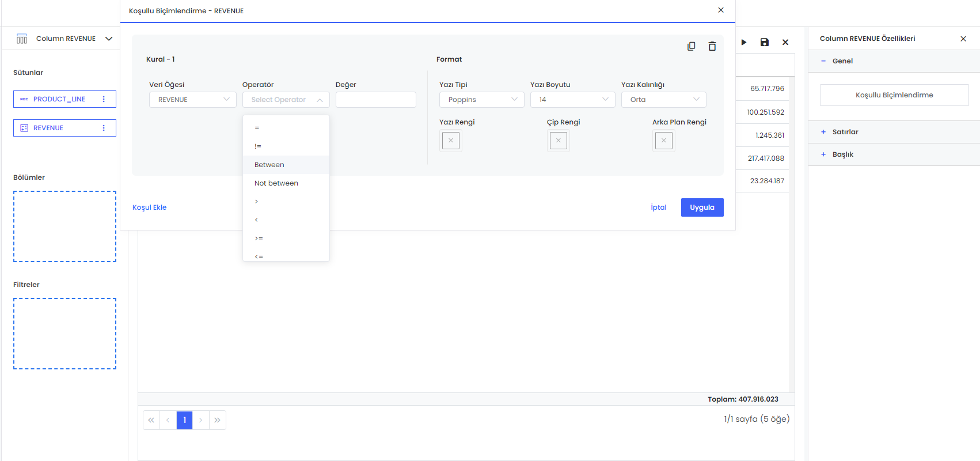Image resolution: width=980 pixels, height=461 pixels.
Task: Go to next page arrow
Action: pyautogui.click(x=200, y=420)
